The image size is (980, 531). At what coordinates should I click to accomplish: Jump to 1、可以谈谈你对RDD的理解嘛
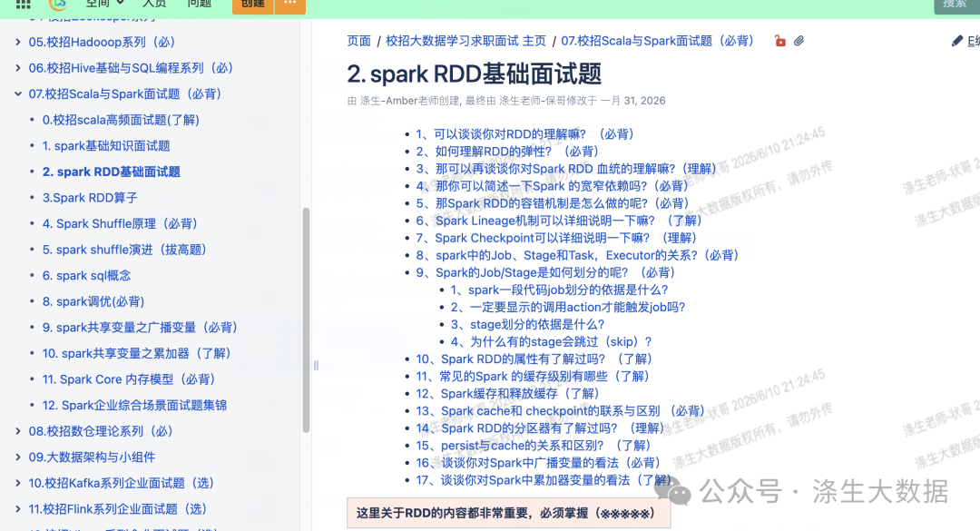click(x=525, y=134)
